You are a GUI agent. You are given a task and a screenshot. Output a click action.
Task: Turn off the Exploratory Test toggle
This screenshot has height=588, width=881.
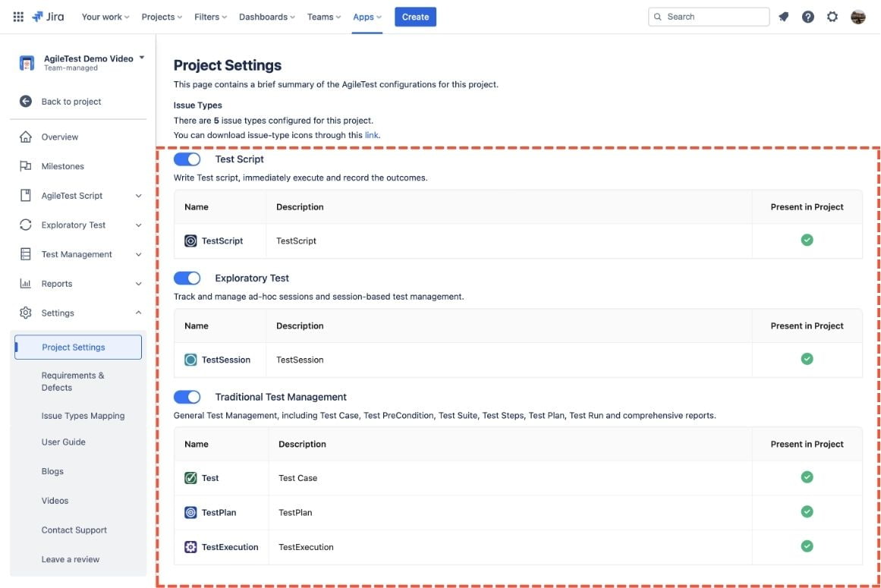[187, 278]
